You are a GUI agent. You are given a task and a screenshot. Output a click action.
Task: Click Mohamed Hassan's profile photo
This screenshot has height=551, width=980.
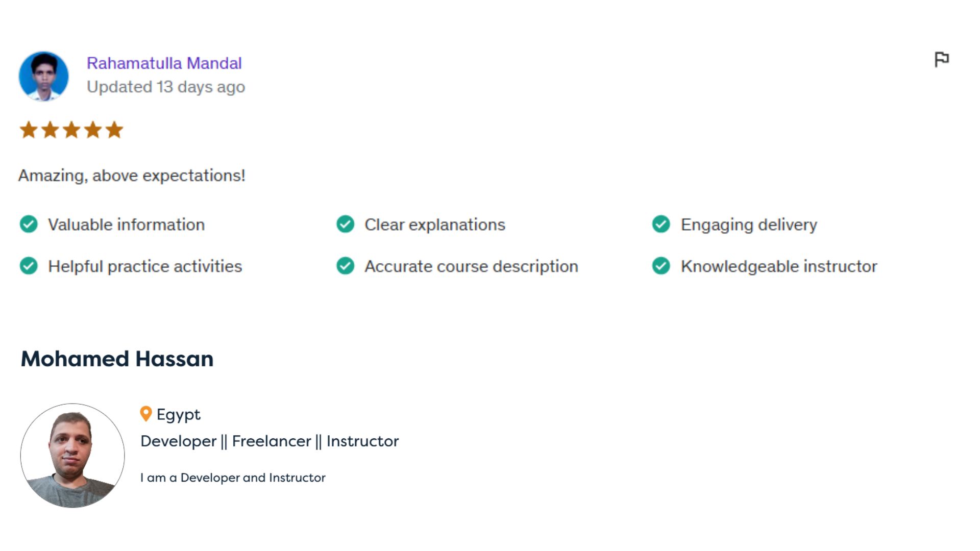(72, 456)
